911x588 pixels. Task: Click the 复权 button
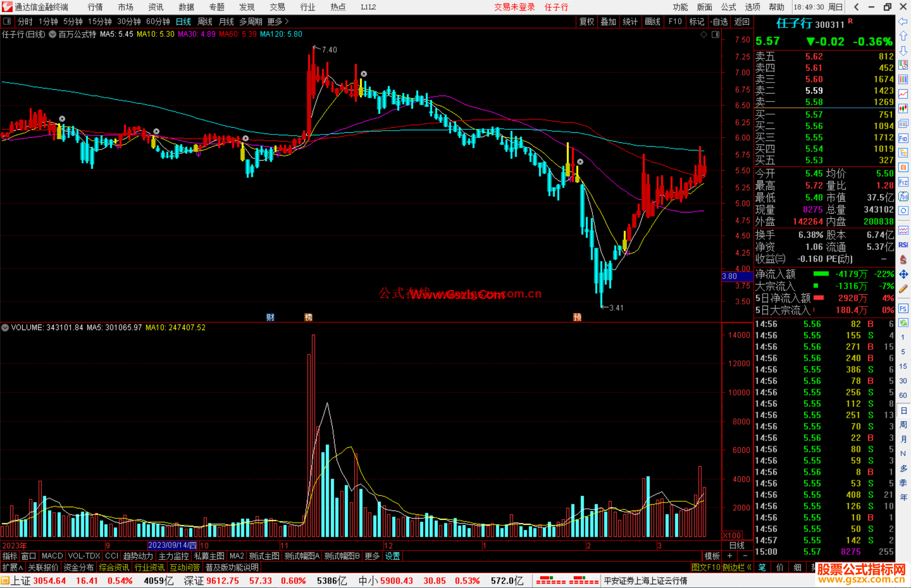click(x=586, y=21)
